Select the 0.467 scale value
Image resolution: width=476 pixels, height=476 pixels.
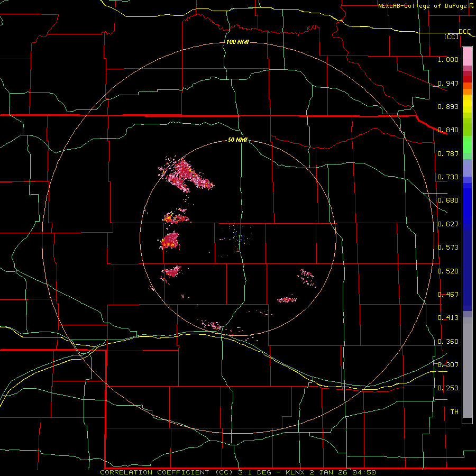(448, 295)
